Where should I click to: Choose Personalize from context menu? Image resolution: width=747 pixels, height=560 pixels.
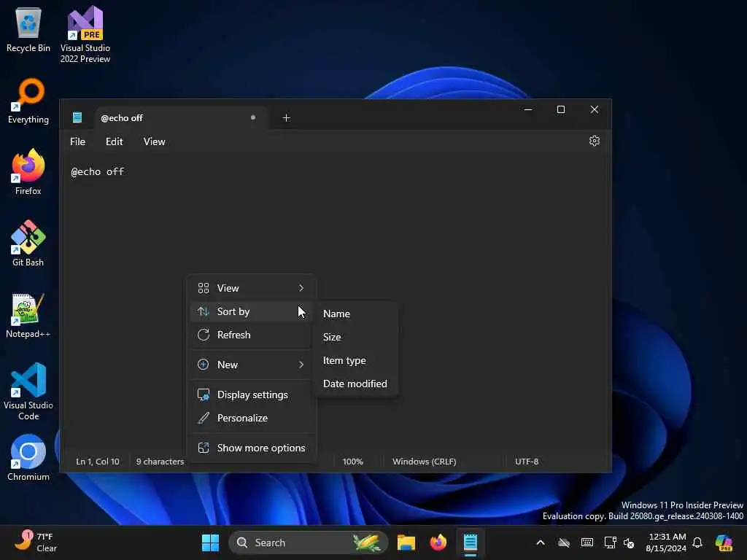click(x=251, y=418)
